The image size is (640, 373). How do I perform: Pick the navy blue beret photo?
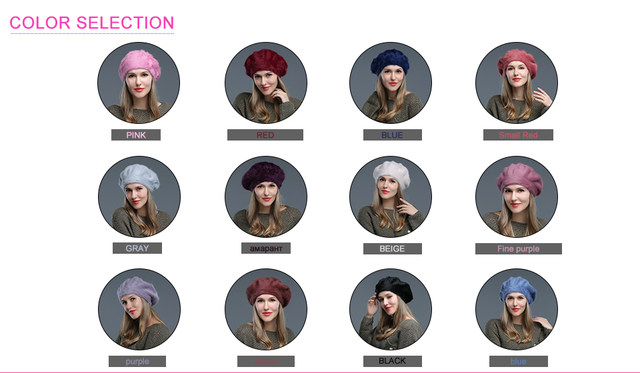pyautogui.click(x=391, y=83)
